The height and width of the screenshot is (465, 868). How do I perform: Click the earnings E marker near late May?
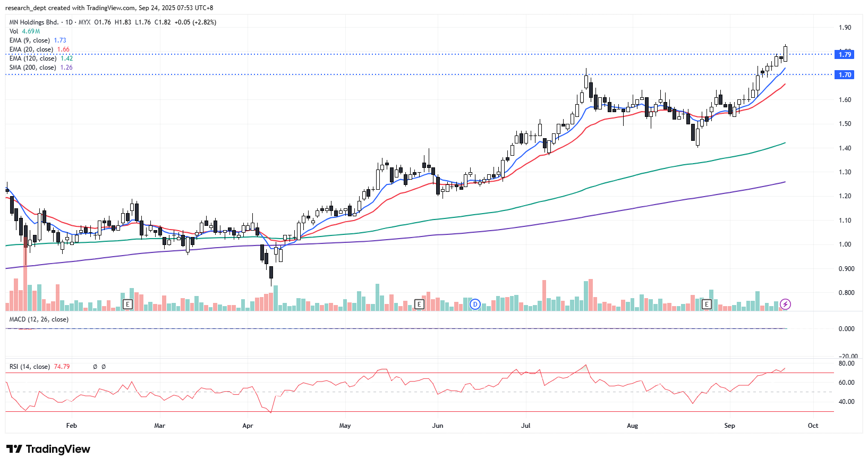[x=419, y=305]
